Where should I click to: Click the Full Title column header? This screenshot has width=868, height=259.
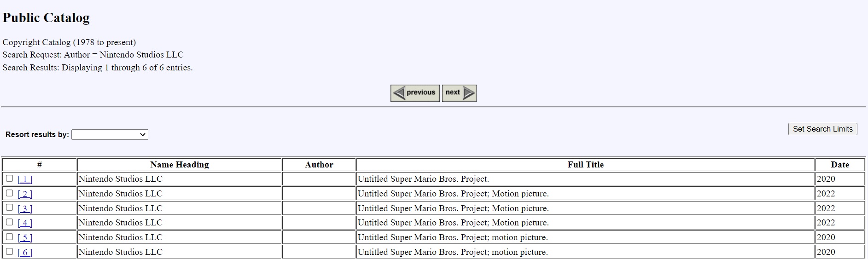pyautogui.click(x=585, y=165)
